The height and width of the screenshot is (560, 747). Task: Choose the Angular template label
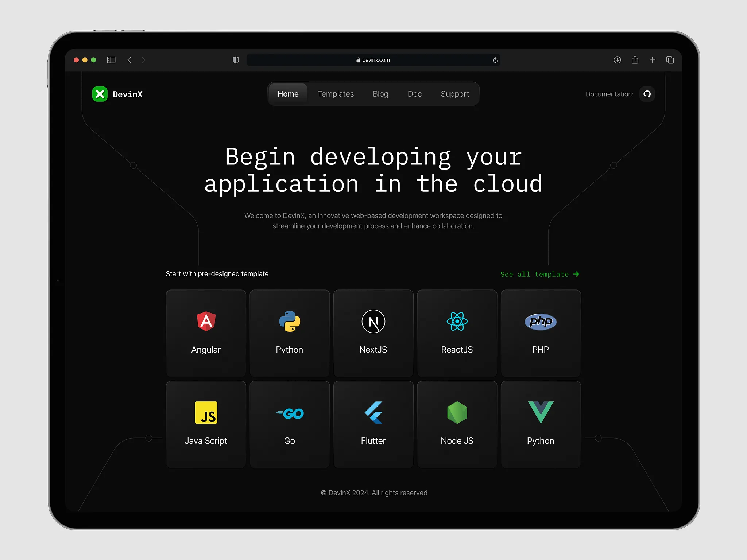click(206, 350)
